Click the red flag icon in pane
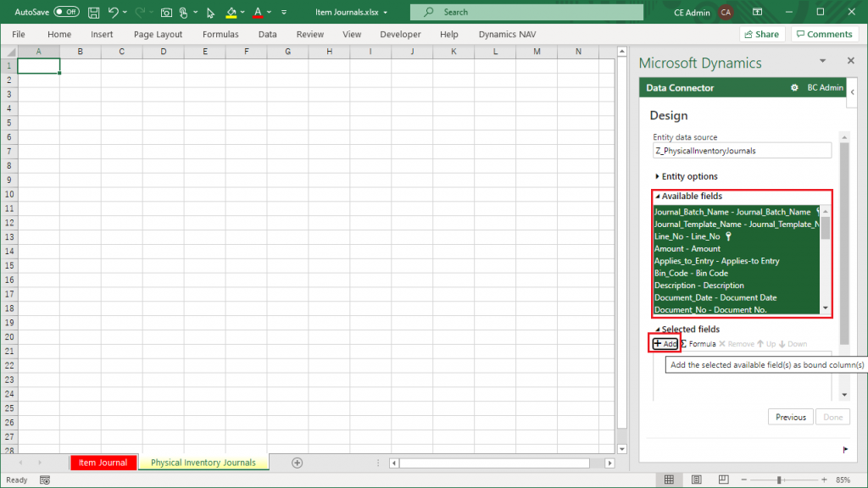Image resolution: width=868 pixels, height=488 pixels. point(845,449)
